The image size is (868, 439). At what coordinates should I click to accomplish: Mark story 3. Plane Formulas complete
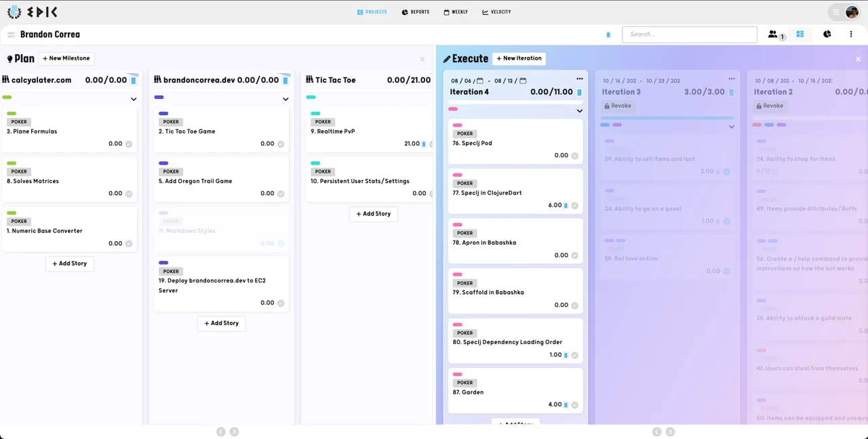click(129, 144)
